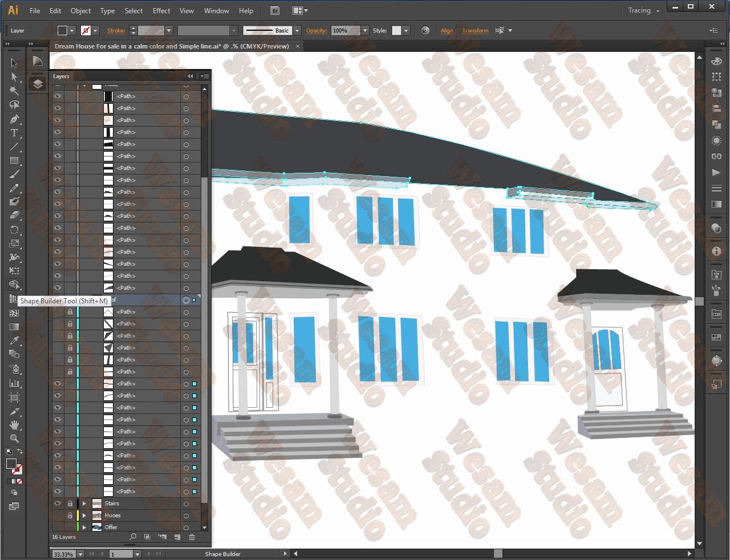Open the Window menu

(x=217, y=11)
